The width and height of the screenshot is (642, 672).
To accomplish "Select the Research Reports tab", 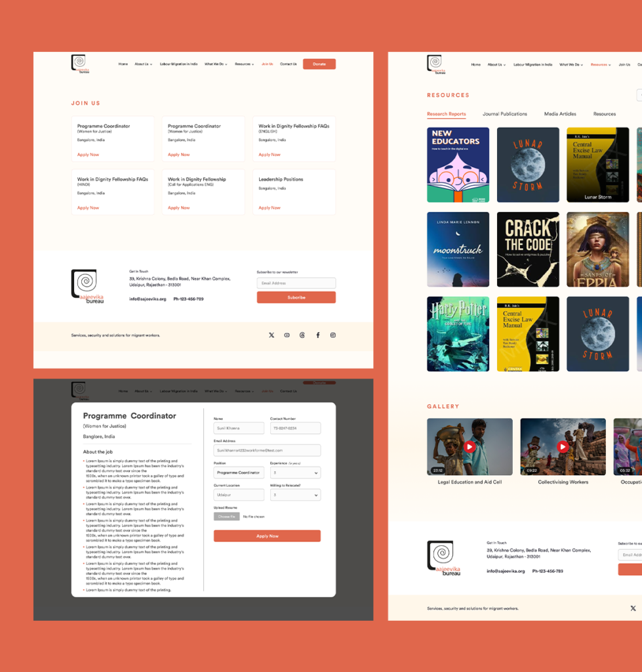I will [447, 114].
